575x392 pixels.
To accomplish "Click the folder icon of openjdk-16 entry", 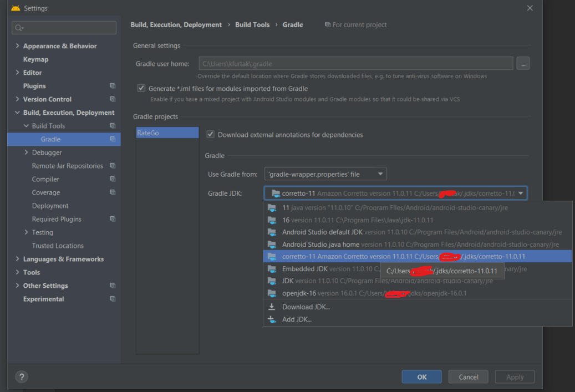I will tap(272, 293).
